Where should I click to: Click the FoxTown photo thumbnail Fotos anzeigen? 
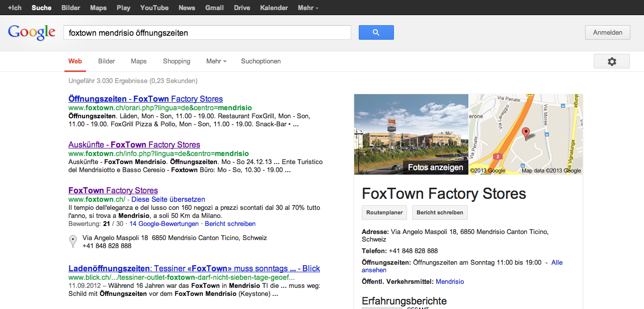pos(411,134)
